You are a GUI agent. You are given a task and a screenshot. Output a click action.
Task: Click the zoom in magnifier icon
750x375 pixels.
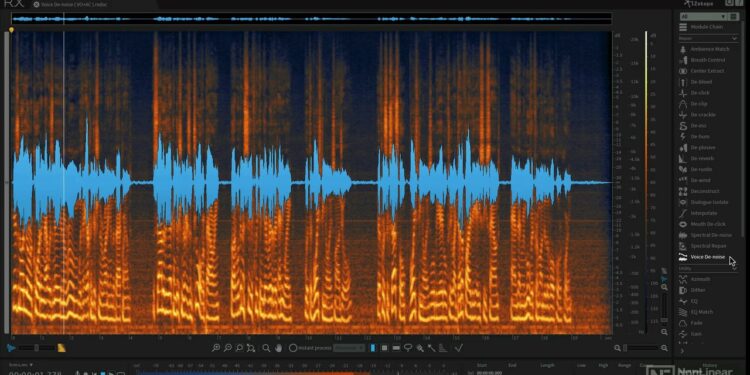216,348
